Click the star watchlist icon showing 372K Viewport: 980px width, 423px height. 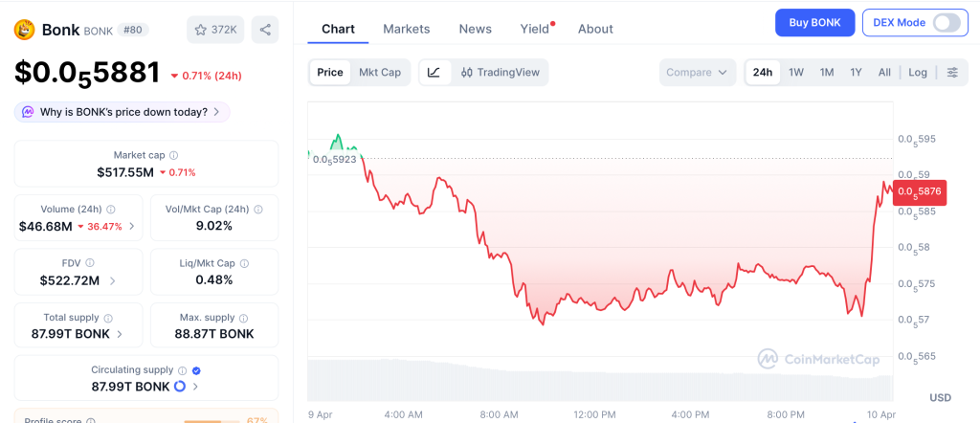tap(215, 30)
